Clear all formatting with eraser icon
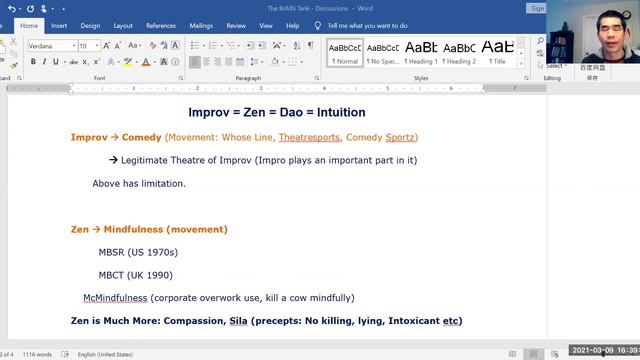The height and width of the screenshot is (360, 640). click(153, 46)
